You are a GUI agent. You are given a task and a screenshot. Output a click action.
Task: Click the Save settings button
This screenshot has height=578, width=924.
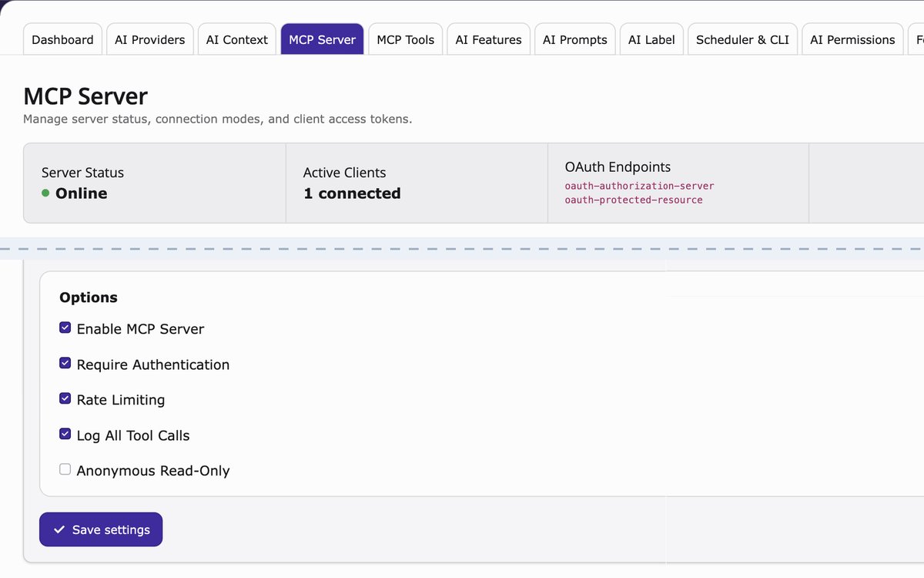(x=101, y=529)
